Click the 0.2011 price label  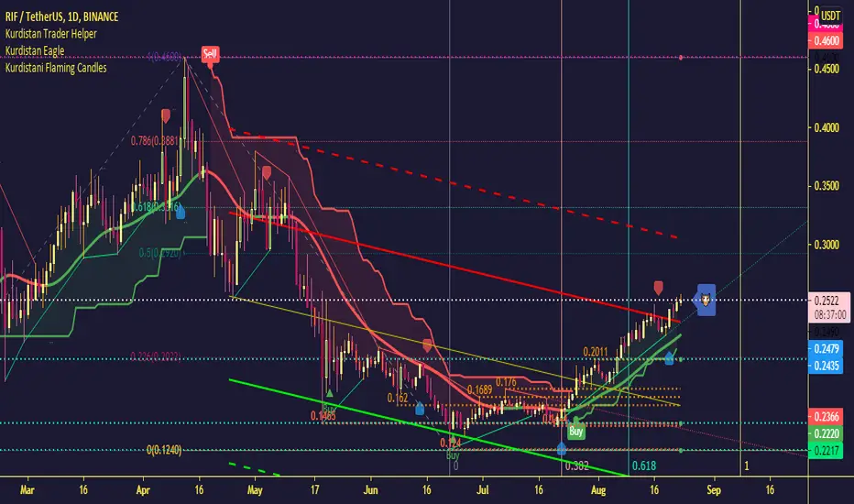[596, 352]
